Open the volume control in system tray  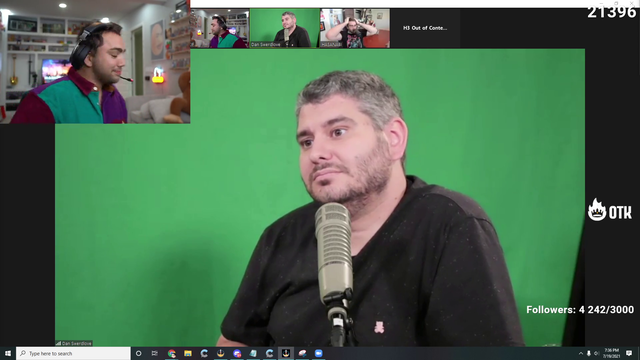click(596, 353)
